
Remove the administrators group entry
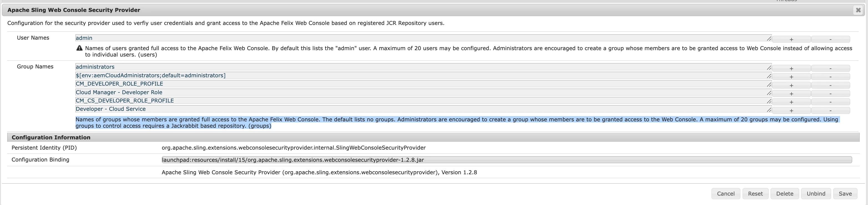830,68
